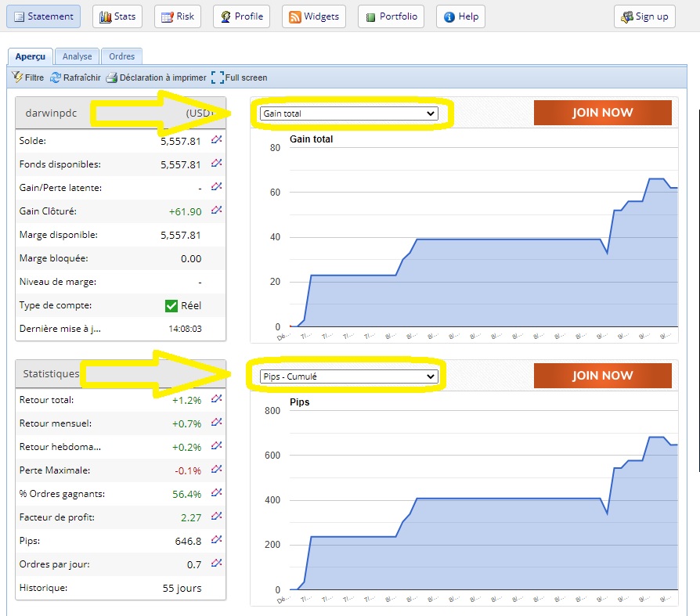This screenshot has width=700, height=616.
Task: Open the Pips - Cumulé chart dropdown
Action: 348,376
